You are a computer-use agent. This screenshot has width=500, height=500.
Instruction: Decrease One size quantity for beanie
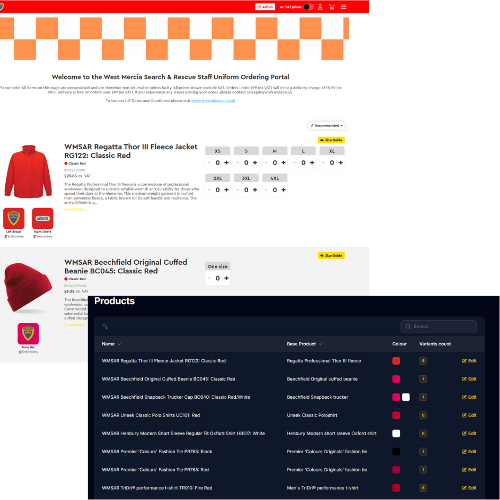(209, 278)
